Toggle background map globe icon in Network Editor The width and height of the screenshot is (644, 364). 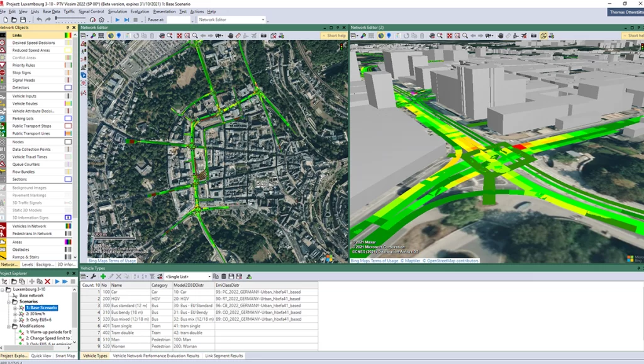pyautogui.click(x=111, y=36)
